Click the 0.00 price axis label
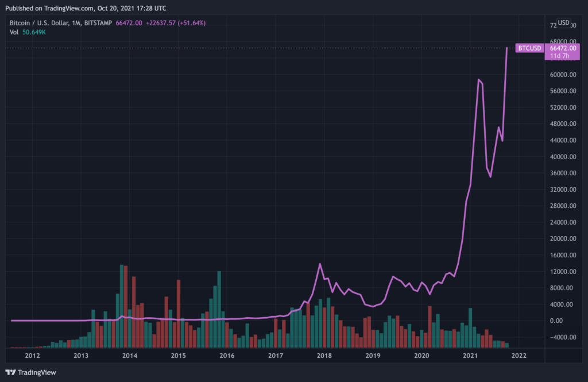This screenshot has height=382, width=588. coord(556,321)
